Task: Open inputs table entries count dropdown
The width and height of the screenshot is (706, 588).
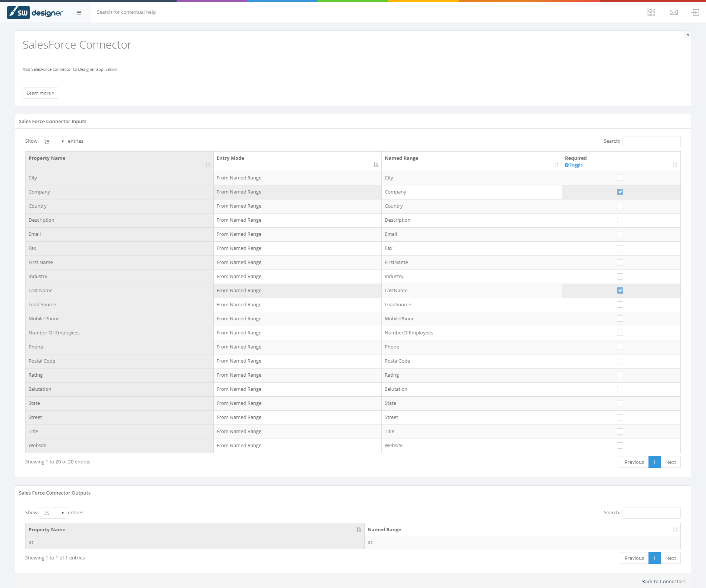Action: pos(52,142)
